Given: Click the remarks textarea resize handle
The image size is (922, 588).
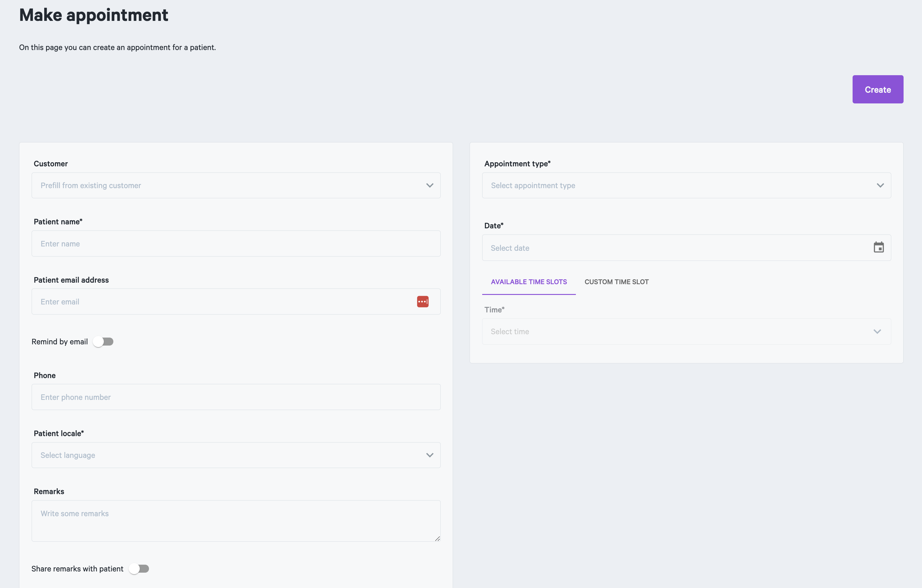Looking at the screenshot, I should tap(437, 538).
